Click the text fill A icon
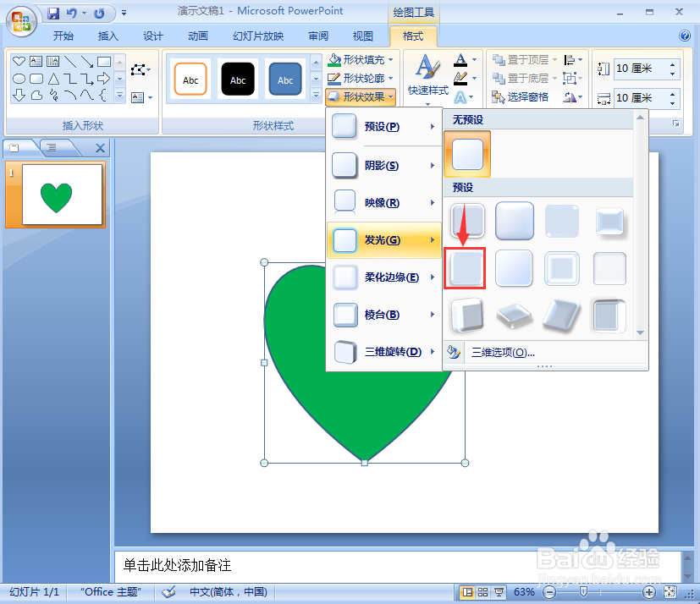The image size is (700, 604). pyautogui.click(x=460, y=59)
